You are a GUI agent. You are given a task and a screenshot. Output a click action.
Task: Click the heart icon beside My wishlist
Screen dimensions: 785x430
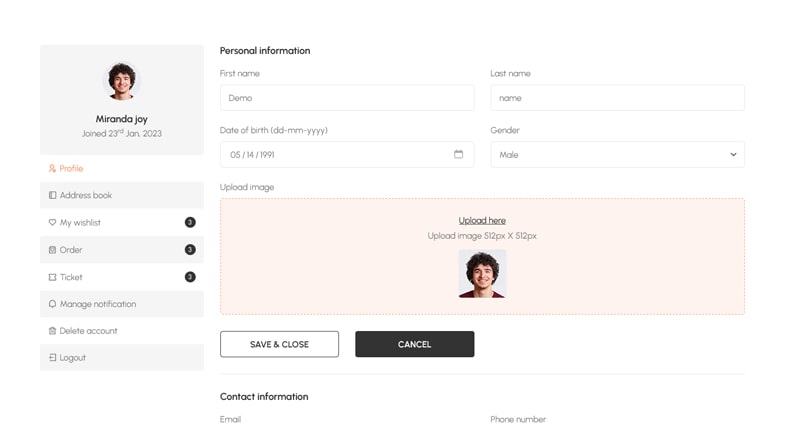(x=52, y=223)
